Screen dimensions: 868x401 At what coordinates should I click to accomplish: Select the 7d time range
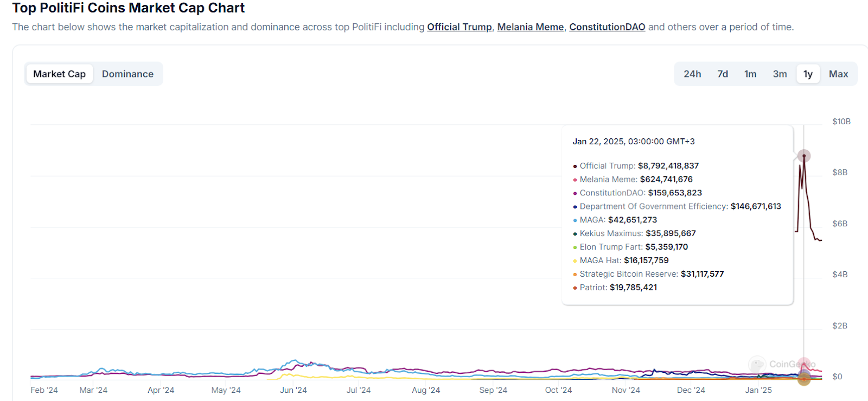723,74
